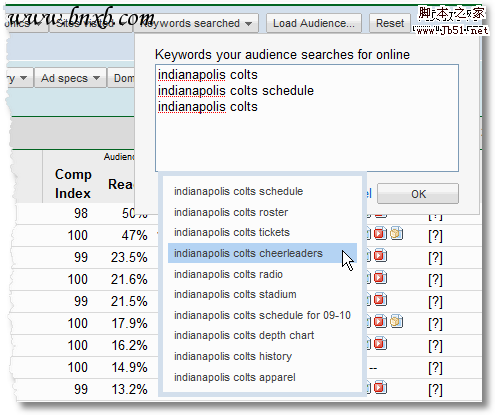Click the yellow rich media icon in the 47% row
The image size is (495, 415).
click(x=397, y=233)
